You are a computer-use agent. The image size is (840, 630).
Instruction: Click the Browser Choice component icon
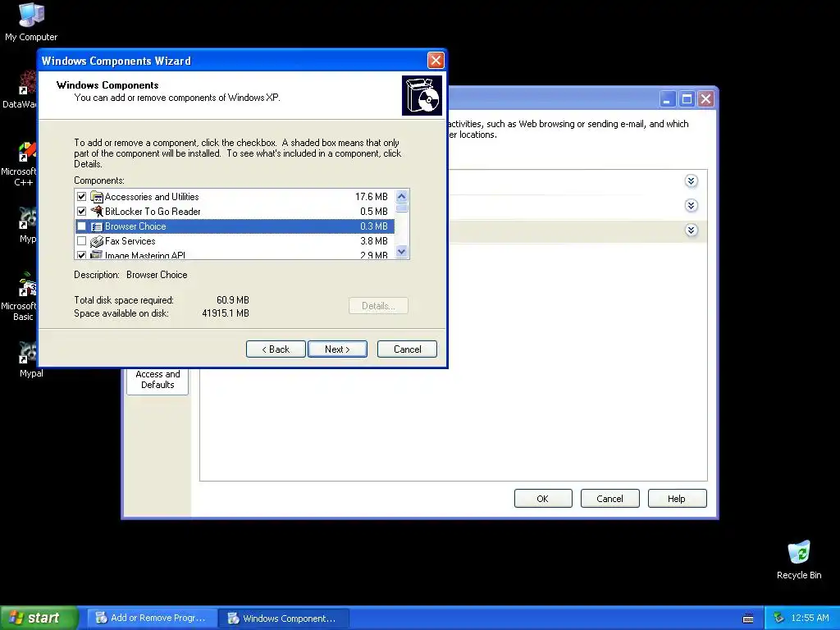97,226
